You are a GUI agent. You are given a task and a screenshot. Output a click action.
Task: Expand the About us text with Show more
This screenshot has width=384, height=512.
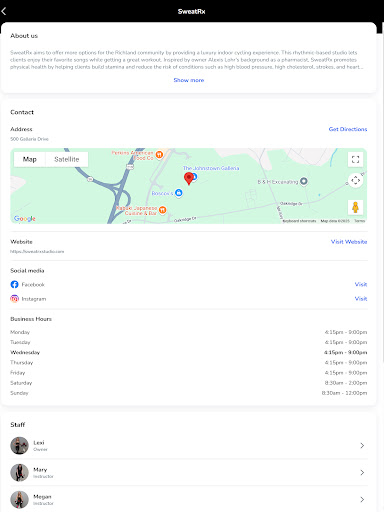point(189,80)
